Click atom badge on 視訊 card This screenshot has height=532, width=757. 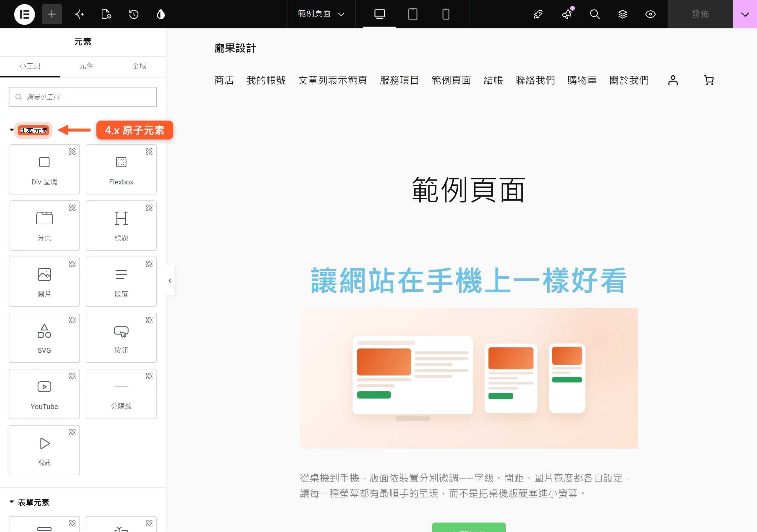(72, 432)
